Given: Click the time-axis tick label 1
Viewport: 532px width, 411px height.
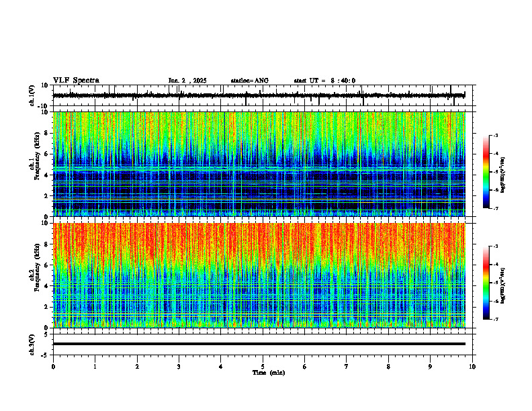Looking at the screenshot, I should pos(95,367).
